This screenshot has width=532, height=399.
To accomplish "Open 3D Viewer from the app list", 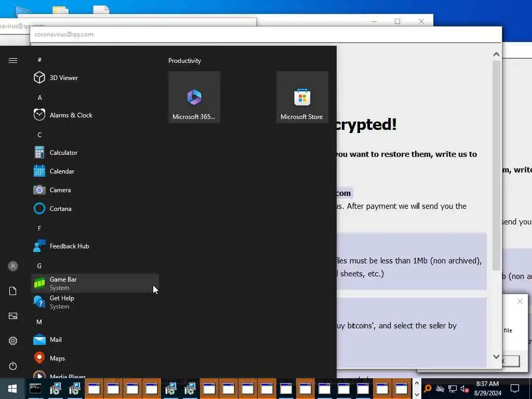I will 95,78.
